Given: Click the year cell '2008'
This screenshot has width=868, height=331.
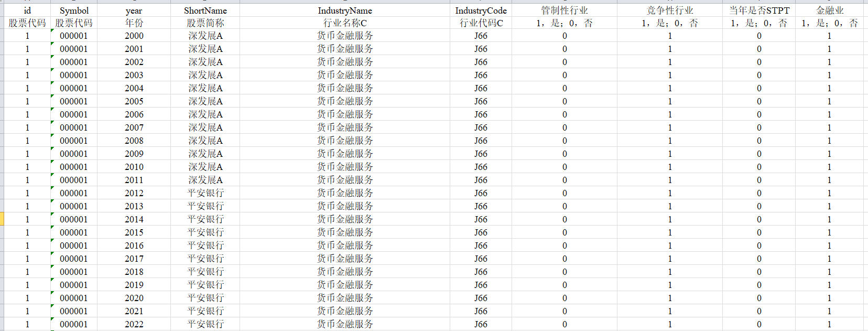Looking at the screenshot, I should [x=134, y=141].
